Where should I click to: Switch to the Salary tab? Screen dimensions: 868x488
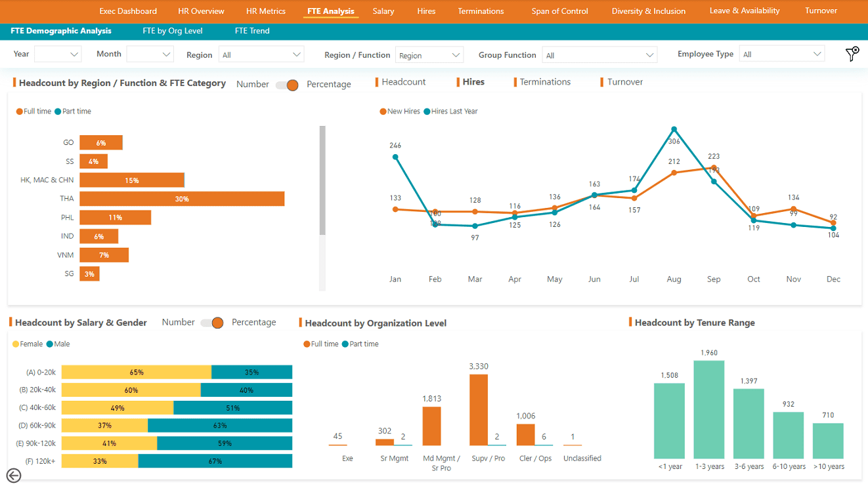(x=383, y=11)
